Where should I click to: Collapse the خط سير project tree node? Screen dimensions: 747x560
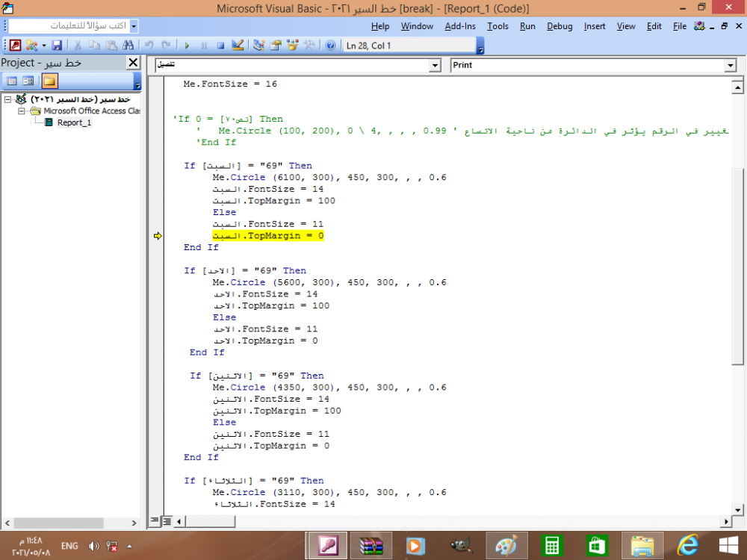[x=7, y=99]
